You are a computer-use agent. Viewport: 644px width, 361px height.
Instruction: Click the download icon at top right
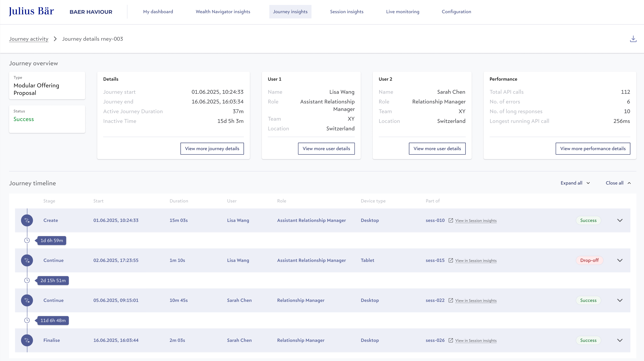[x=633, y=39]
